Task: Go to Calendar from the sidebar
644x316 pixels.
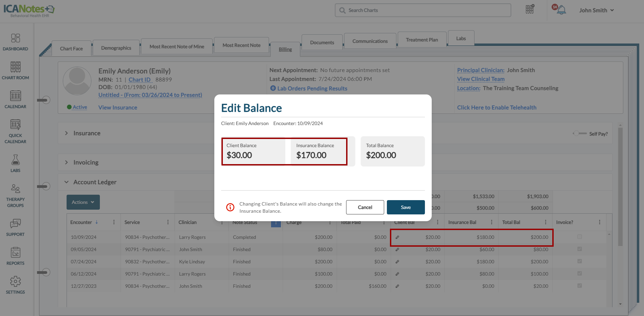Action: (15, 96)
